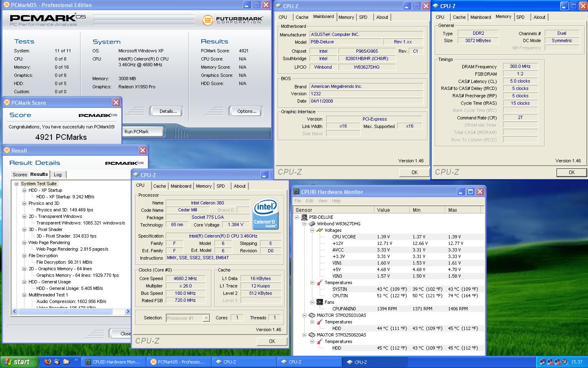Open the Windows Start menu
Viewport: 588px width, 368px height.
tap(20, 362)
